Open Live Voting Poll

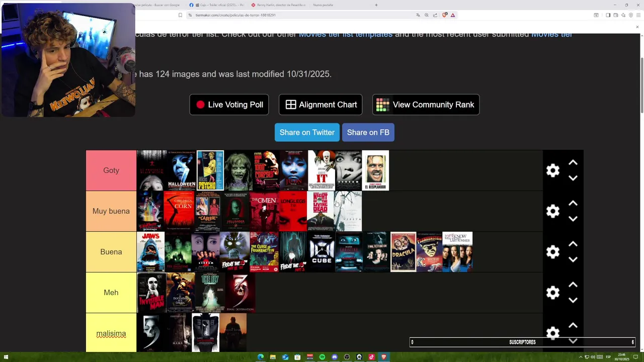(229, 105)
